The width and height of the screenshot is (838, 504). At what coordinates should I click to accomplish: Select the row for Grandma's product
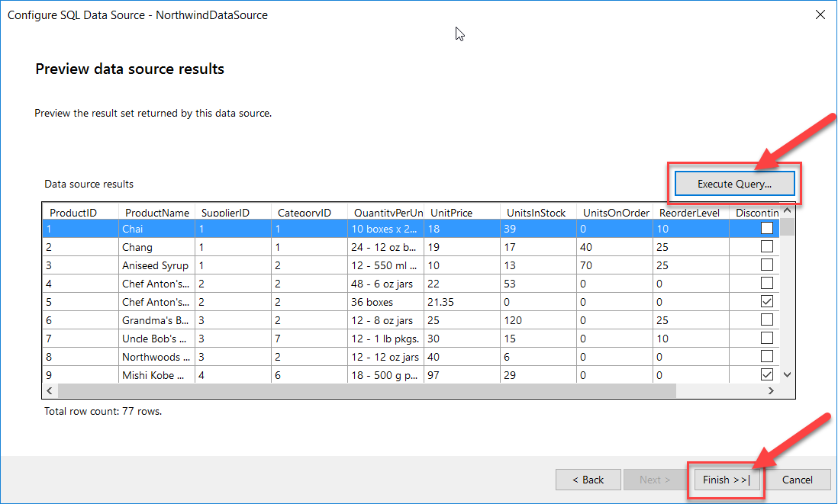pyautogui.click(x=156, y=319)
